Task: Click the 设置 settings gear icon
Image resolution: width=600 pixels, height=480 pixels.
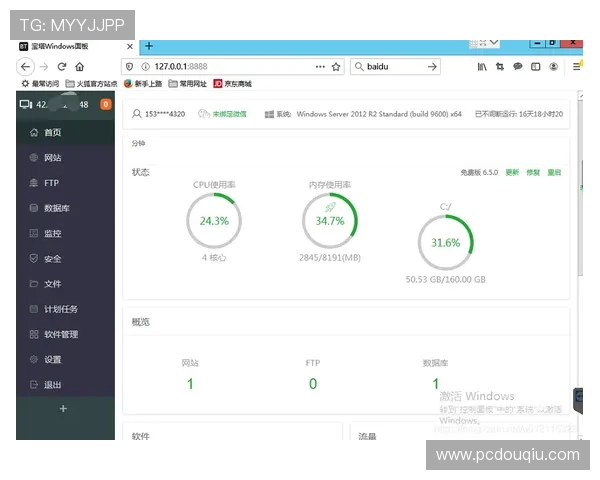Action: tap(34, 360)
